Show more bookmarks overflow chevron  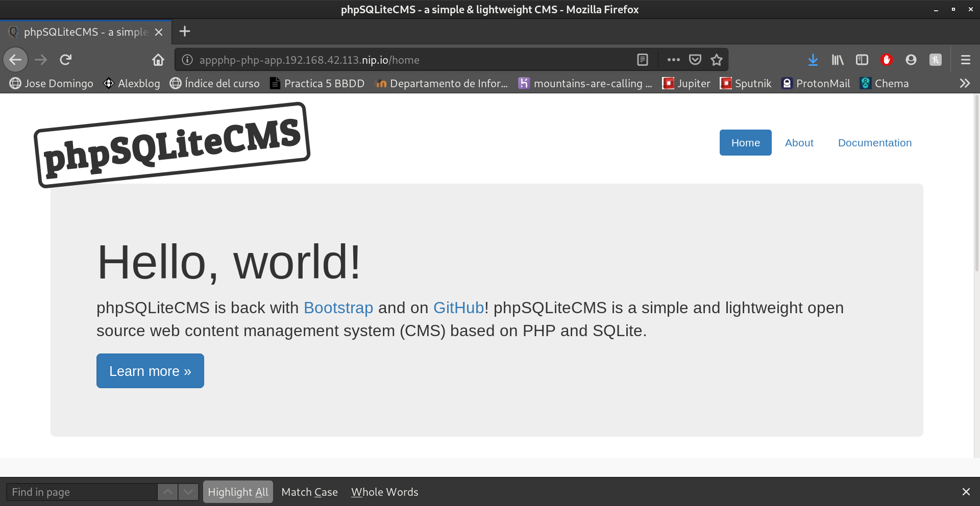click(965, 83)
